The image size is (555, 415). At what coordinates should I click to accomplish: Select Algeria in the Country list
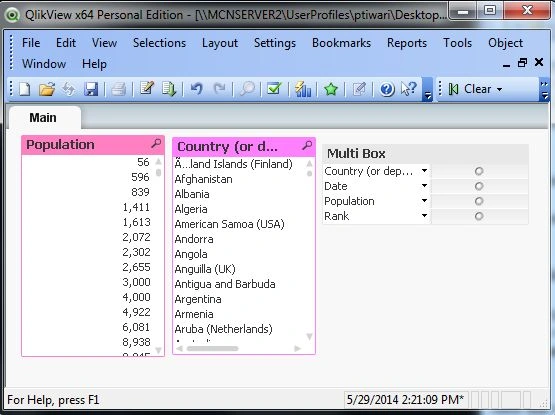[191, 209]
